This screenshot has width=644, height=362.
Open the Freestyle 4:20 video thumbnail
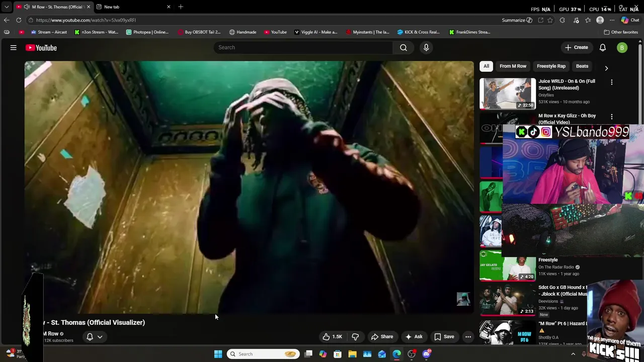point(508,266)
